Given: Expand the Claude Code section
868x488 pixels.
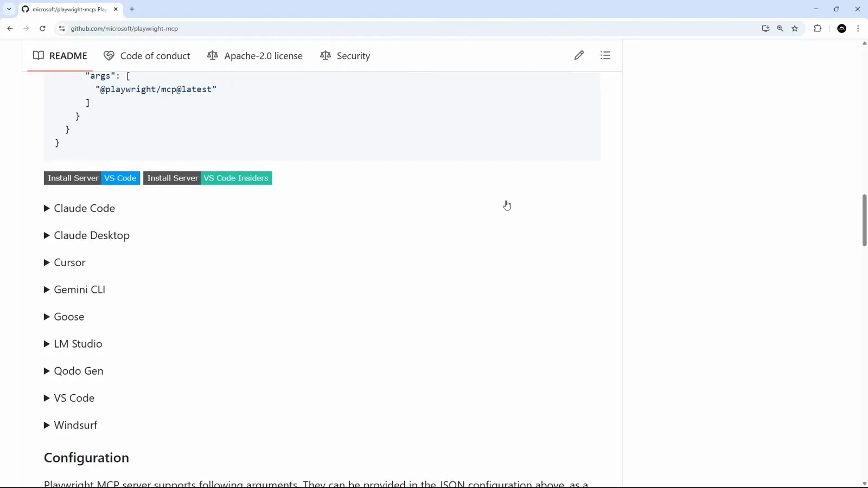Looking at the screenshot, I should tap(79, 208).
